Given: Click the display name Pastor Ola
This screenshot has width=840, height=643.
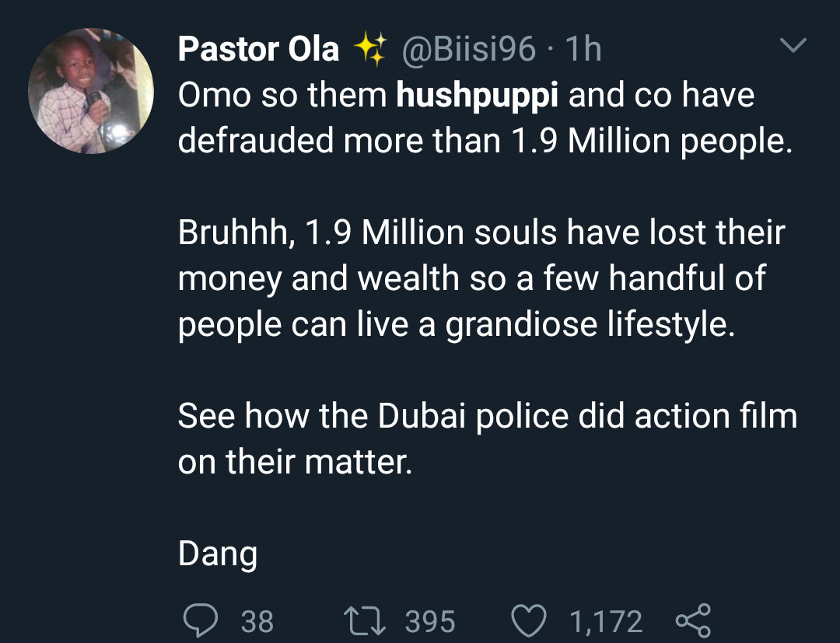Looking at the screenshot, I should coord(258,50).
